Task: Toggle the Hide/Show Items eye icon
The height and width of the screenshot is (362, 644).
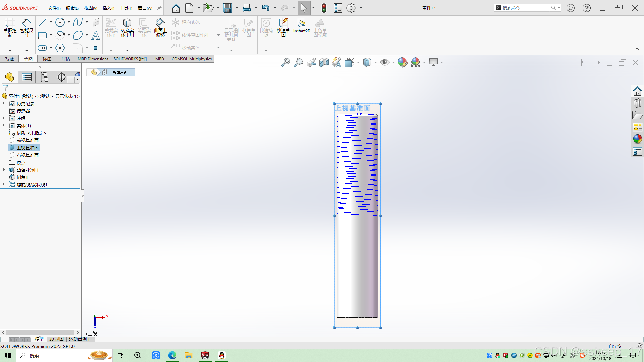Action: (384, 62)
